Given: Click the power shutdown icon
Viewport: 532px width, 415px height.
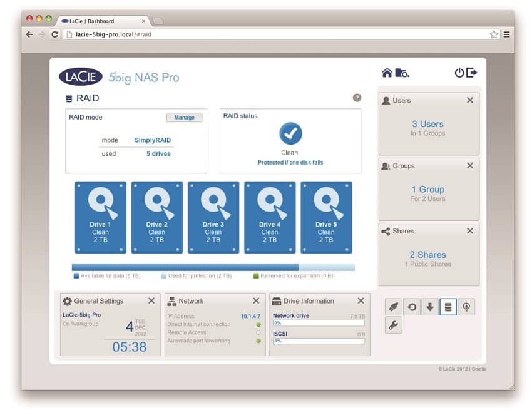Looking at the screenshot, I should [x=459, y=73].
